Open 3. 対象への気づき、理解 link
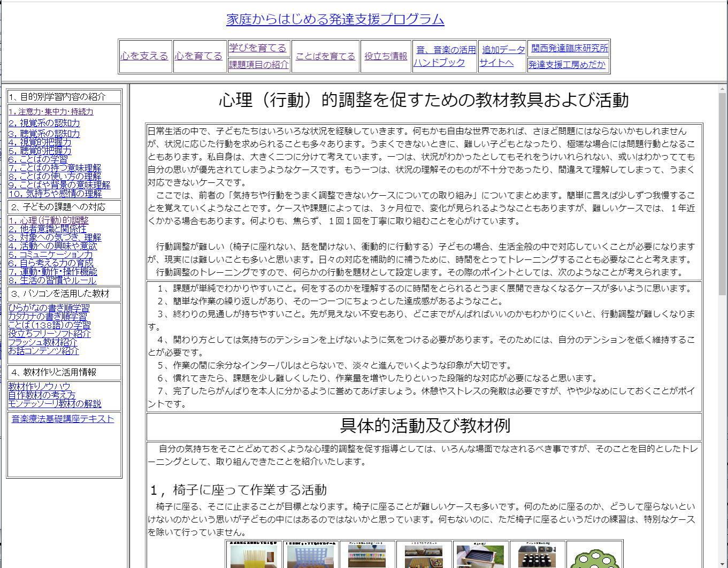This screenshot has height=568, width=728. coord(55,237)
